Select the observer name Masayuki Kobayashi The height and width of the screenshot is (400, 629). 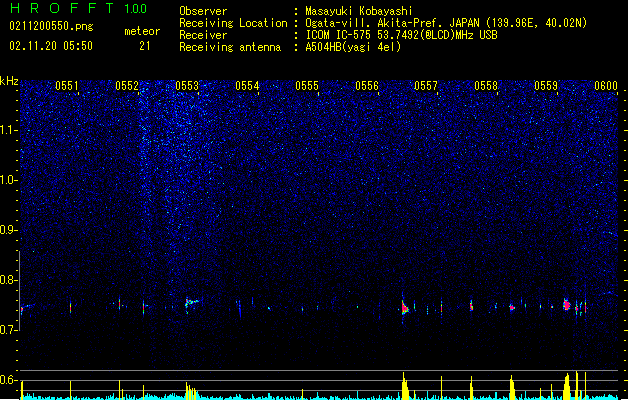[x=359, y=11]
